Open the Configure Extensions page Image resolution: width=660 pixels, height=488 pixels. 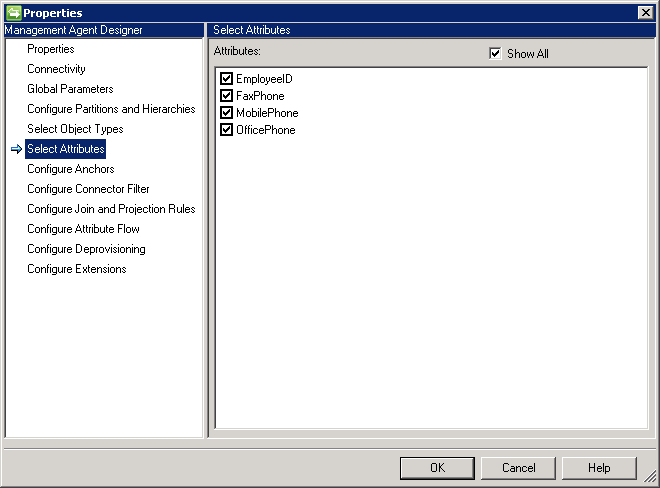[77, 269]
